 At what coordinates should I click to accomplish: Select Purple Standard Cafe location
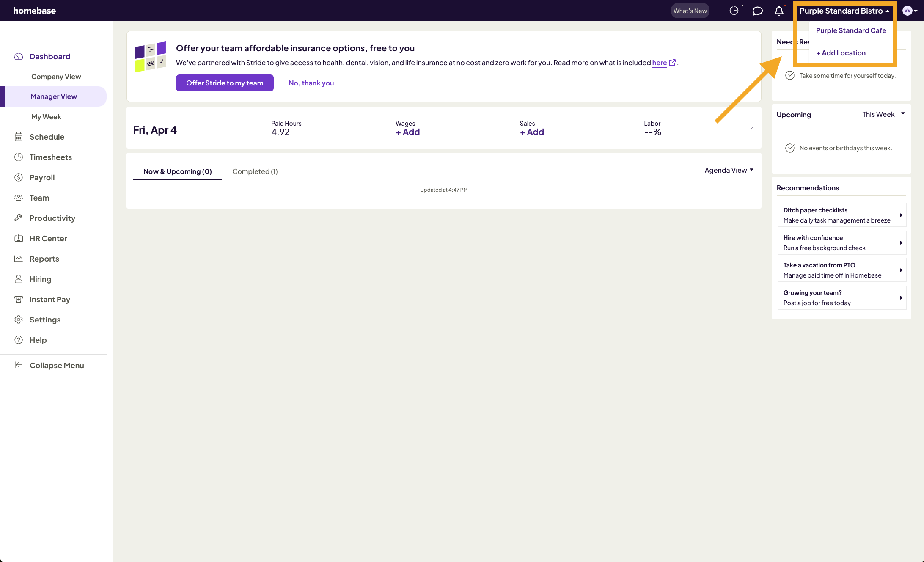(851, 30)
